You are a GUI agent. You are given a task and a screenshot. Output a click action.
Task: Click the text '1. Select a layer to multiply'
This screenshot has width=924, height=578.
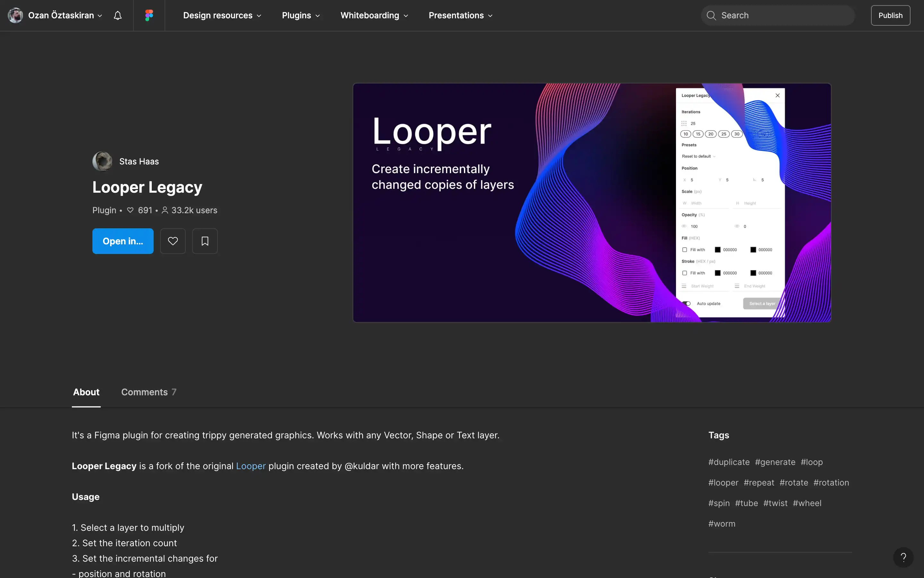128,528
